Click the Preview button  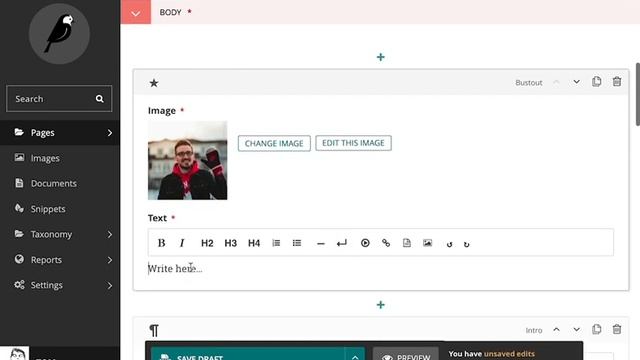(x=406, y=354)
